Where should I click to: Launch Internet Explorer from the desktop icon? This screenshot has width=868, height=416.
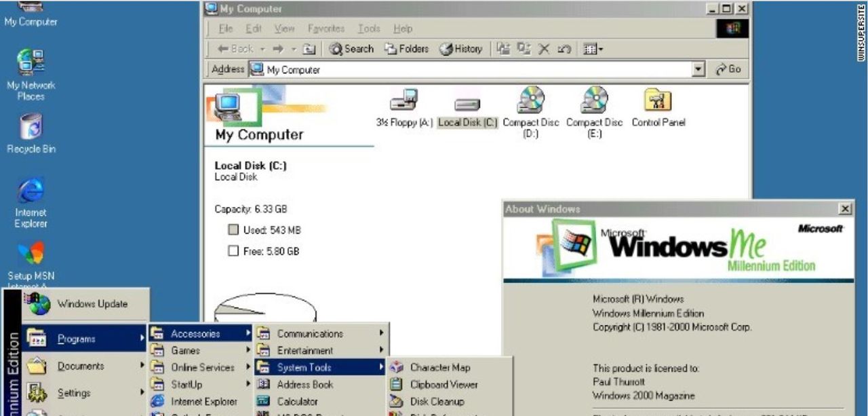click(31, 191)
